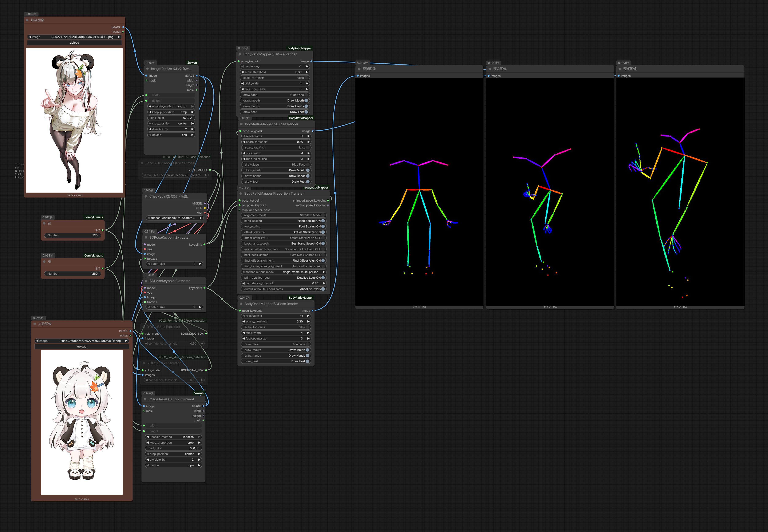
Task: Click the anchor_pose_keypoint output port
Action: point(328,205)
